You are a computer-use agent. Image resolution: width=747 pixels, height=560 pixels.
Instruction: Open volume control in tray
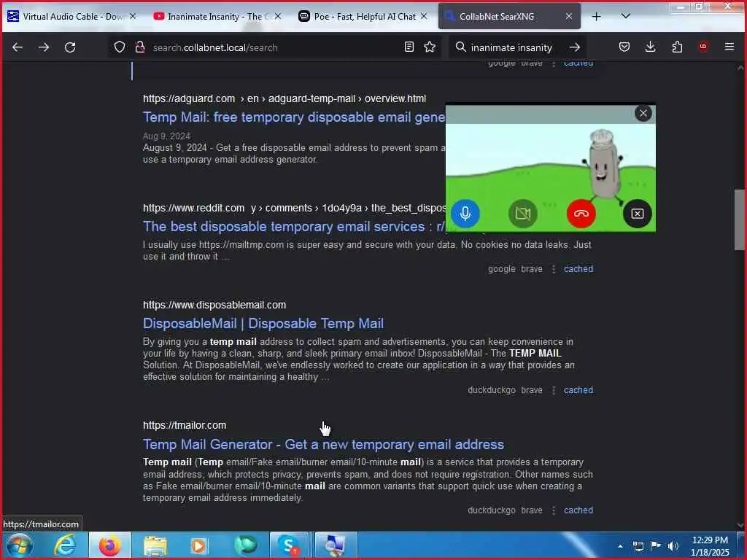tap(673, 546)
